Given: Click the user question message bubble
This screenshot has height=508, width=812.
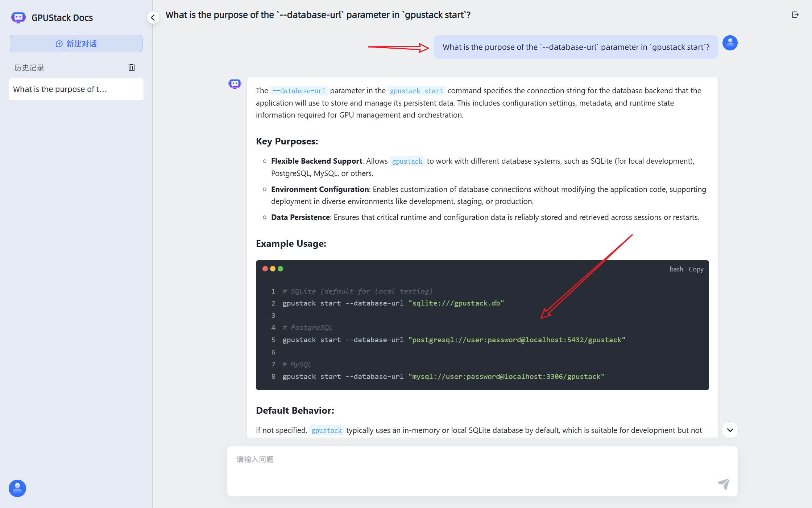Looking at the screenshot, I should (576, 47).
